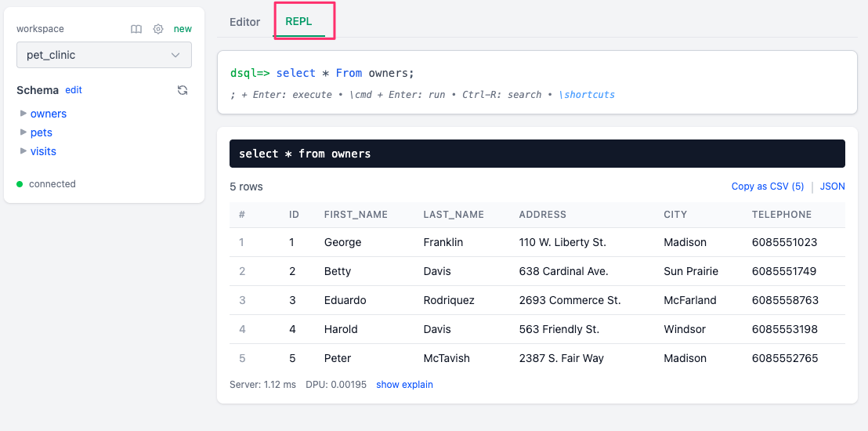Image resolution: width=868 pixels, height=431 pixels.
Task: Copy results as CSV
Action: 767,187
